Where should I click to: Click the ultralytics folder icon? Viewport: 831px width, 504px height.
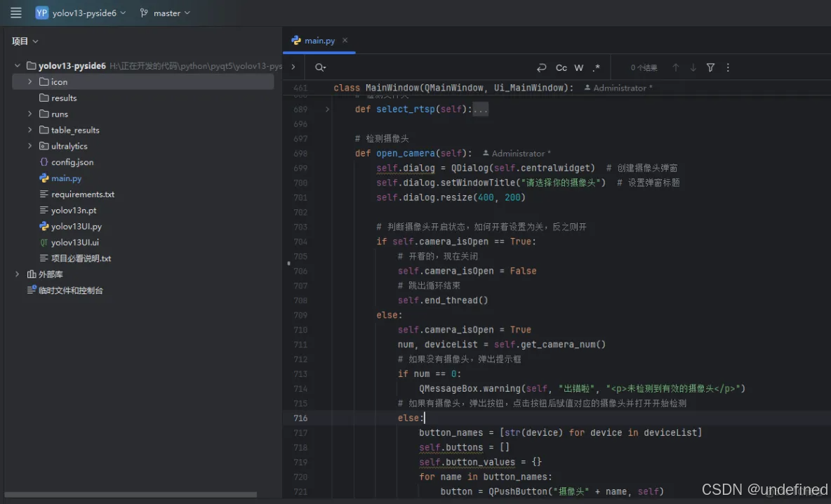[44, 146]
